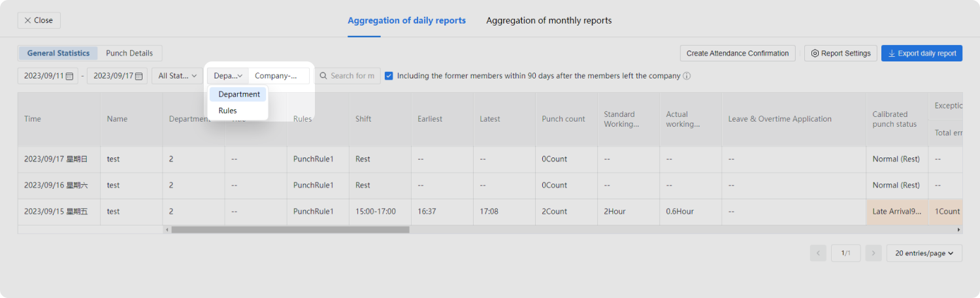Click the Close button

click(x=39, y=20)
